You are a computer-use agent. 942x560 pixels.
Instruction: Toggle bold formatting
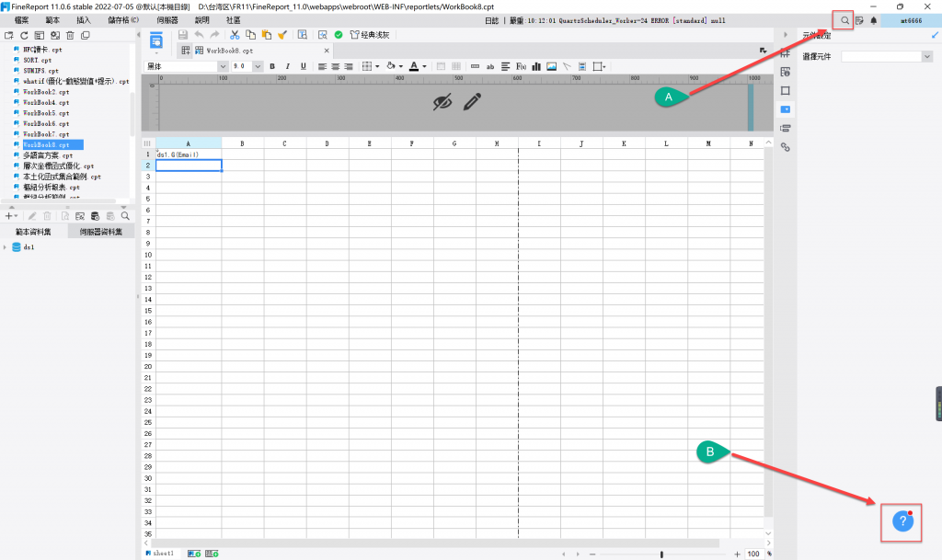pos(272,66)
